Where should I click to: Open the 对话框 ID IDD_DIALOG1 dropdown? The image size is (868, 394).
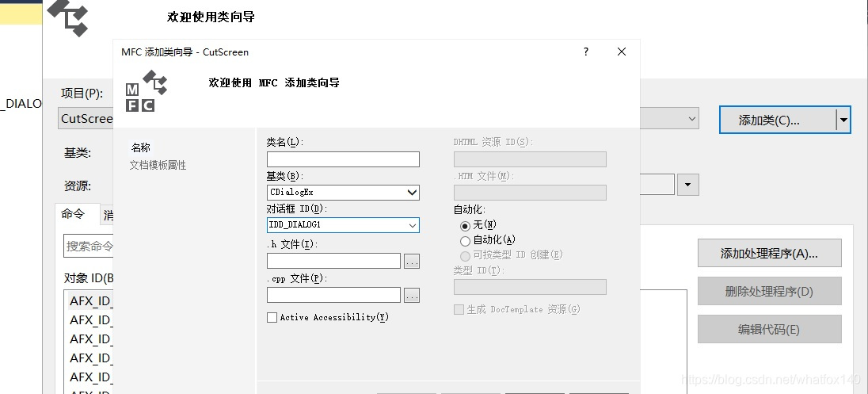[x=413, y=225]
